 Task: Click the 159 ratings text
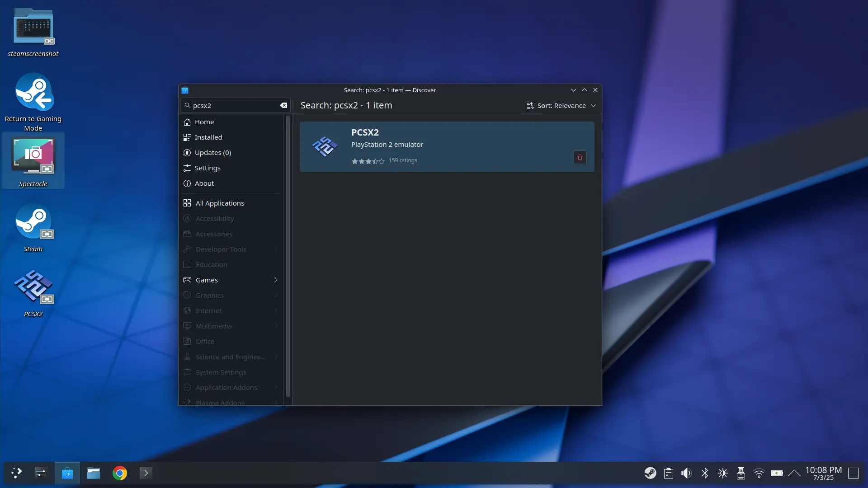pos(403,160)
